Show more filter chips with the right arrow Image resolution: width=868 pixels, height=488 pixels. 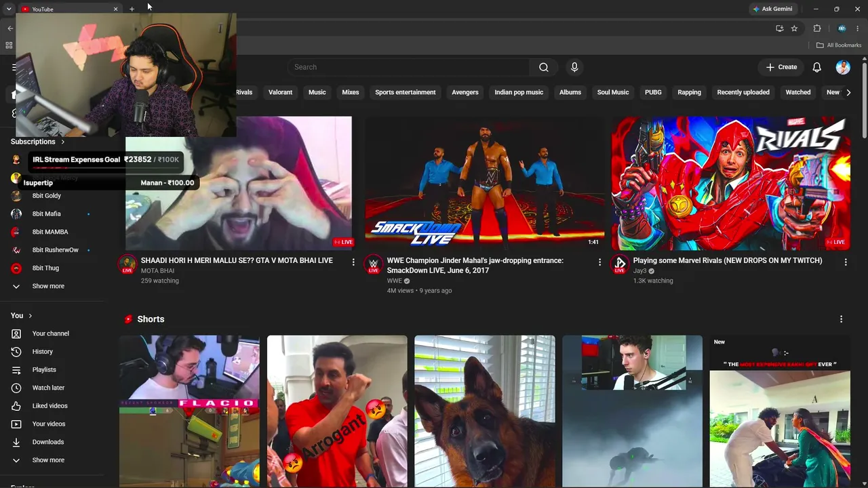(x=848, y=92)
